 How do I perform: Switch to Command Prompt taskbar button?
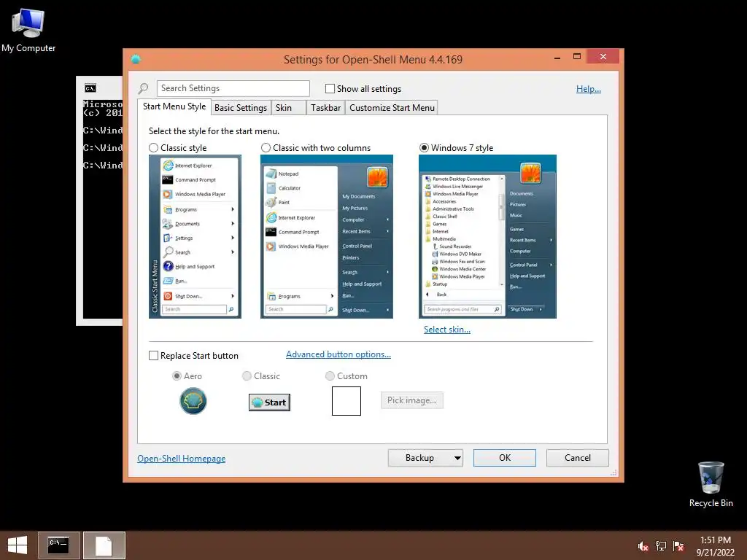tap(59, 545)
